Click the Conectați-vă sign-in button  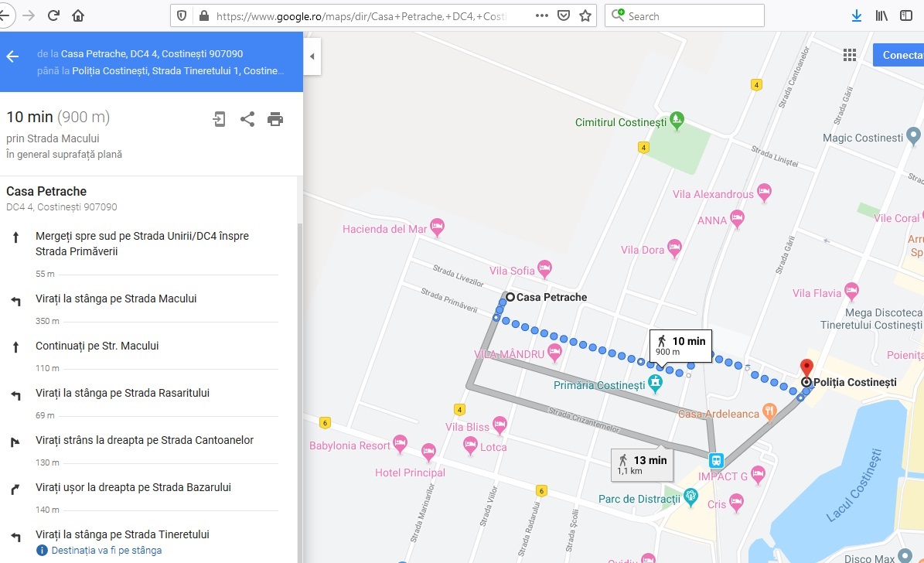902,55
